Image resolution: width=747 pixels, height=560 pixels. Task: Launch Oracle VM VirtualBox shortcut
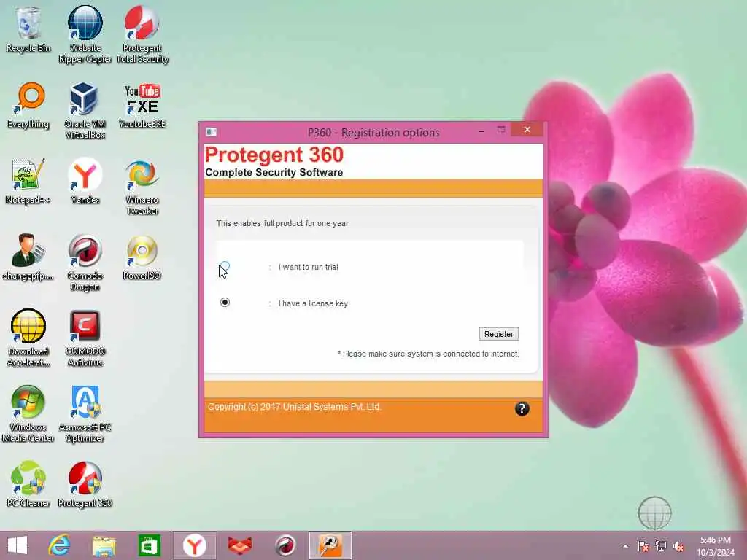pos(85,111)
